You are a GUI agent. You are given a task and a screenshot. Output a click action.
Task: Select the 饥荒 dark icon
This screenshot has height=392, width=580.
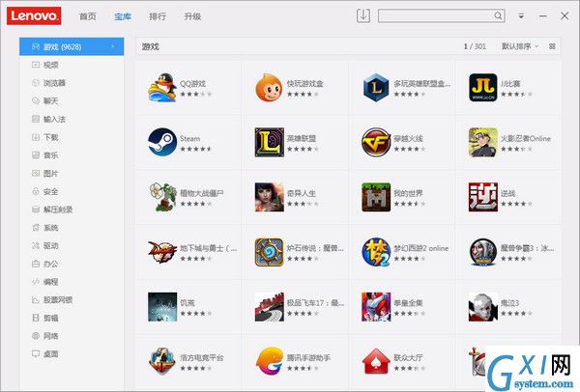[162, 307]
